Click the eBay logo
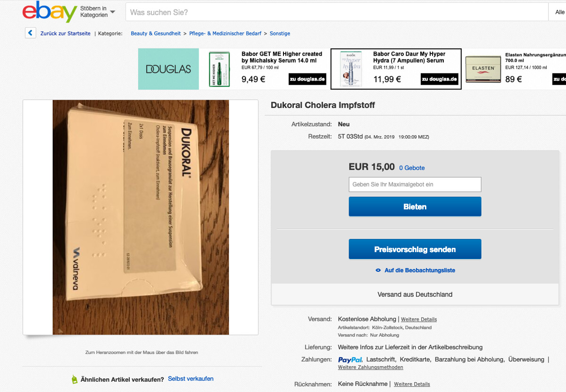Viewport: 566px width, 392px height. point(50,12)
